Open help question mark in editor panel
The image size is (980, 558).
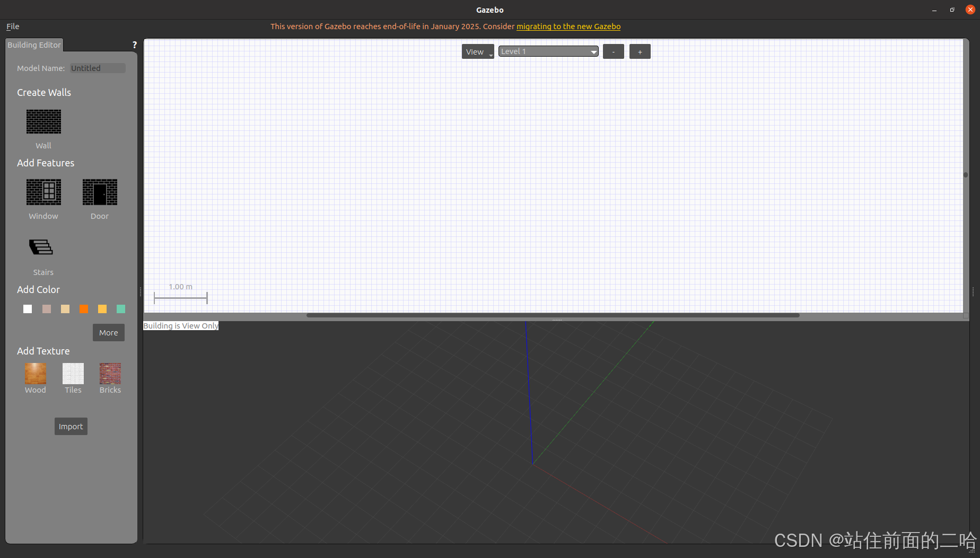pyautogui.click(x=135, y=45)
